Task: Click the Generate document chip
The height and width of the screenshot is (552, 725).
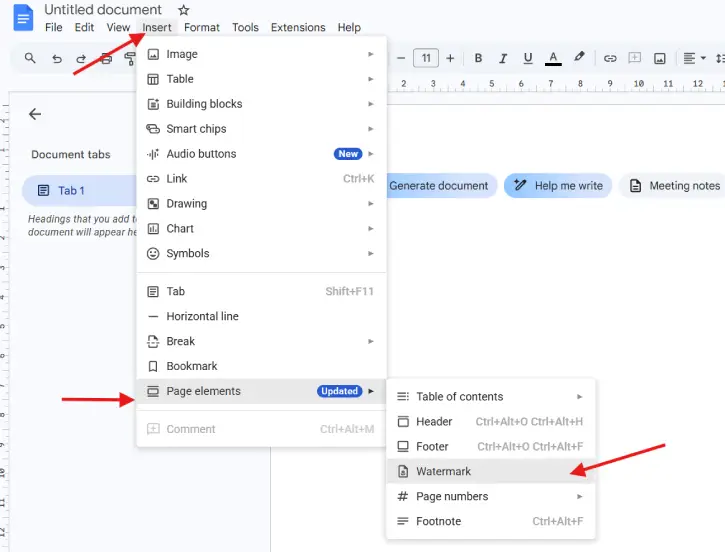Action: [442, 186]
